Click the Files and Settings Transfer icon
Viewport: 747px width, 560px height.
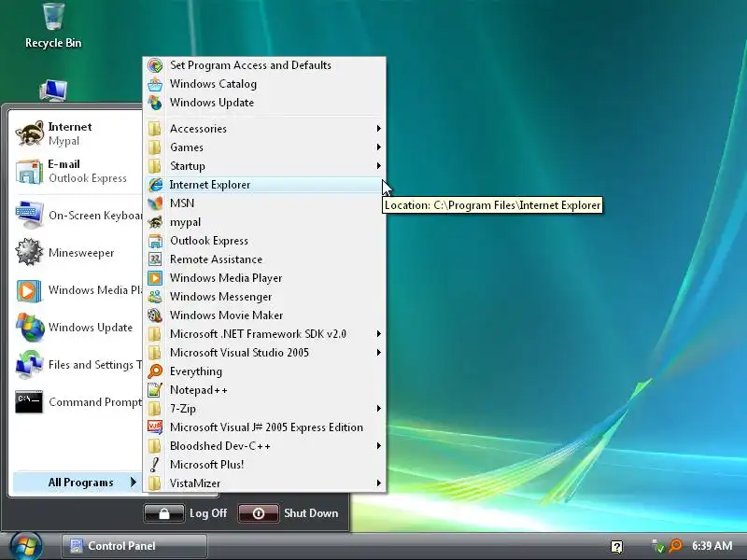tap(30, 364)
